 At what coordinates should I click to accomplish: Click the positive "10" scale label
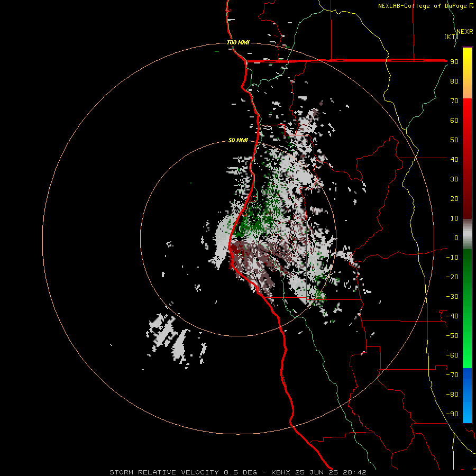(454, 218)
